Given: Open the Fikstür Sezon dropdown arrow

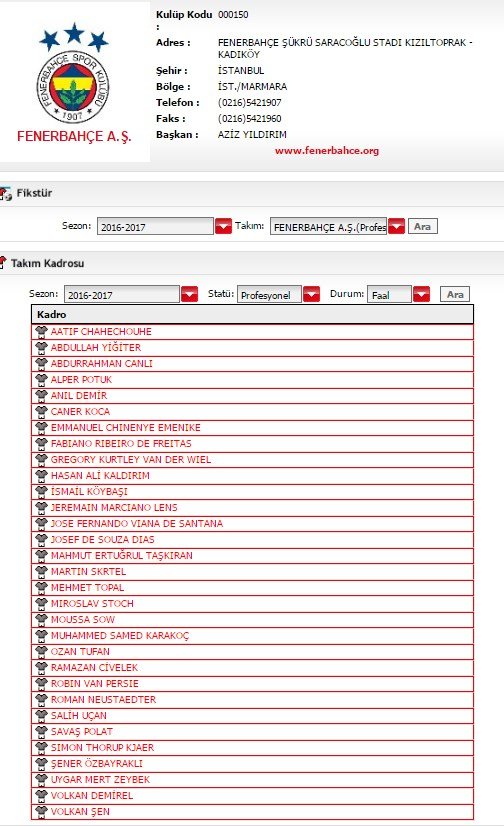Looking at the screenshot, I should pos(223,227).
